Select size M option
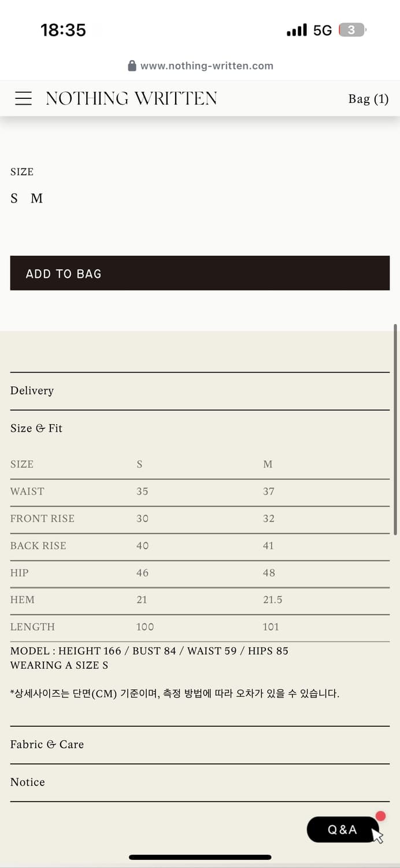 click(x=36, y=198)
